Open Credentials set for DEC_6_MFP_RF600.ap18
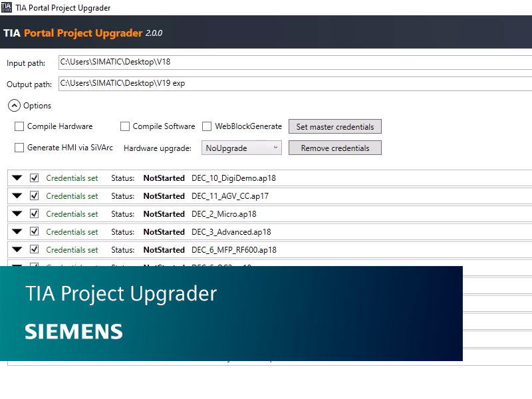 coord(72,249)
